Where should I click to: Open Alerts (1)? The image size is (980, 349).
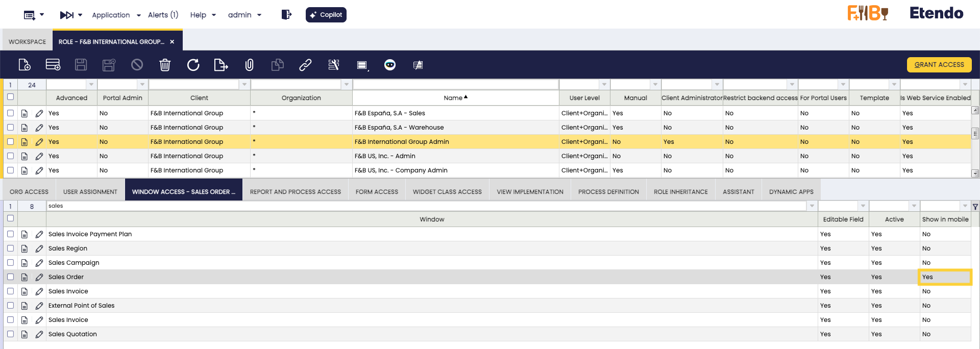coord(163,15)
